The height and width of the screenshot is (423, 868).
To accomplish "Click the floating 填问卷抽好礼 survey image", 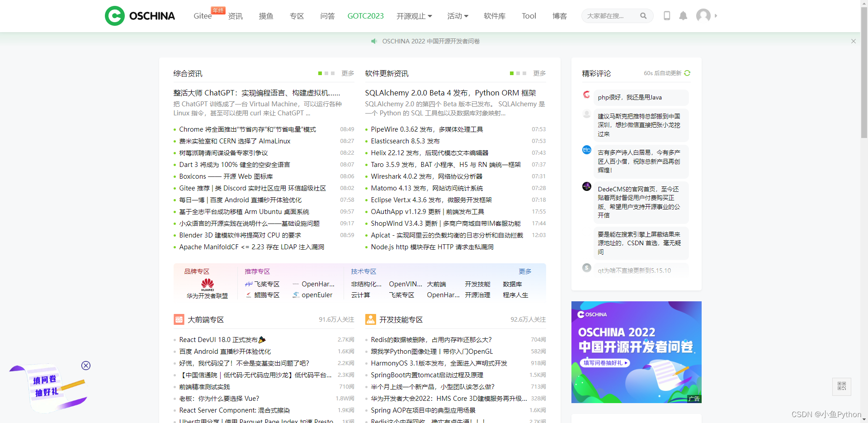I will click(48, 388).
